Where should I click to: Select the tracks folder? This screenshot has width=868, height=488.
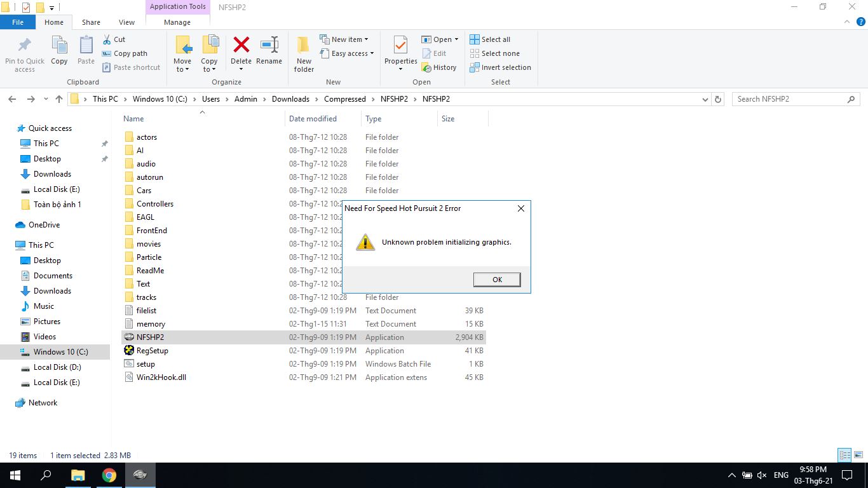tap(304, 297)
